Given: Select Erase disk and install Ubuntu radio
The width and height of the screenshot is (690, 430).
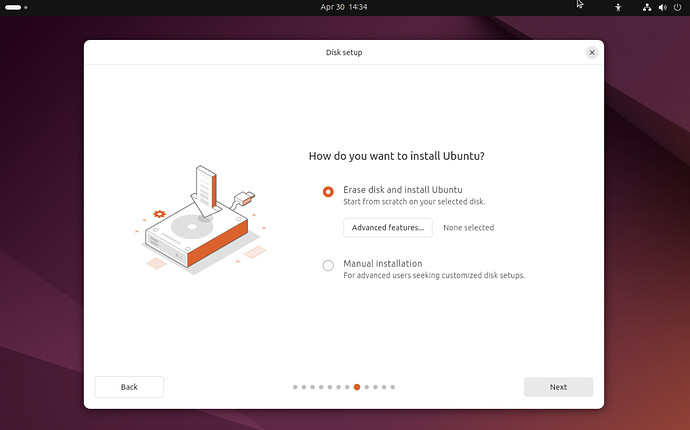Looking at the screenshot, I should coord(328,192).
